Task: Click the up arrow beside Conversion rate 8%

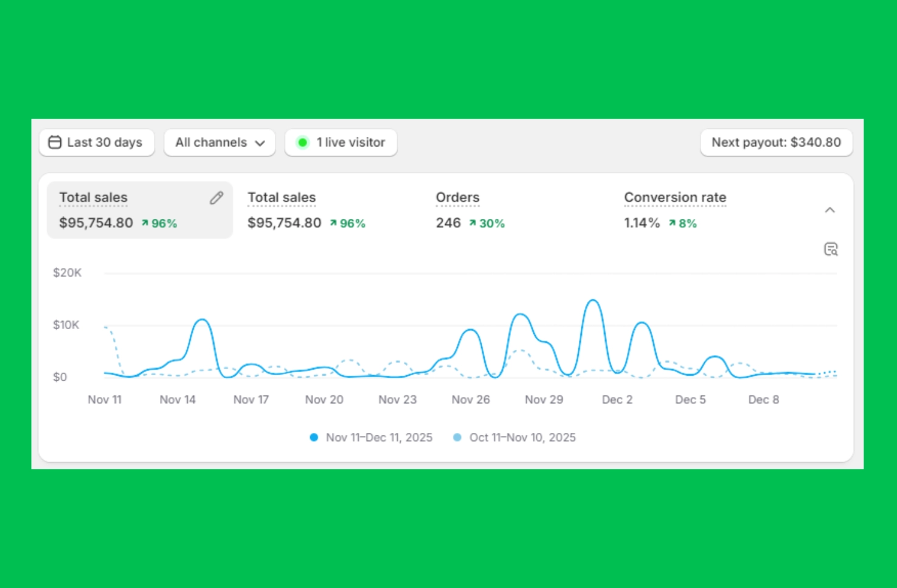Action: pyautogui.click(x=672, y=223)
